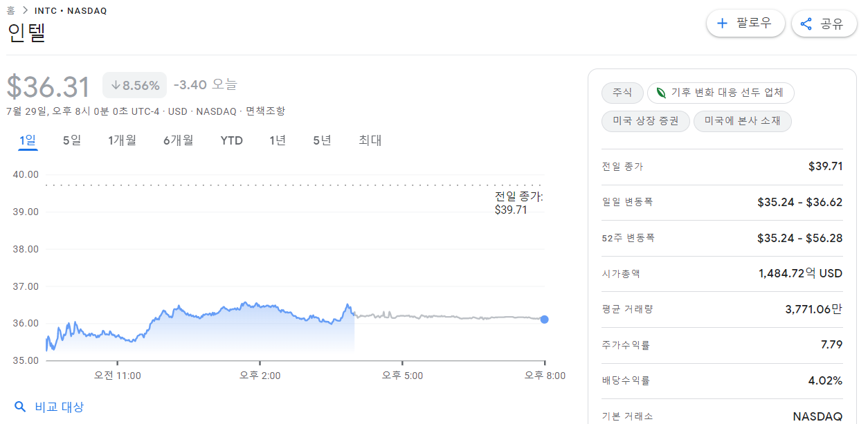Viewport: 868px width, 424px height.
Task: Toggle following Intel via 팔로우 button
Action: point(745,23)
